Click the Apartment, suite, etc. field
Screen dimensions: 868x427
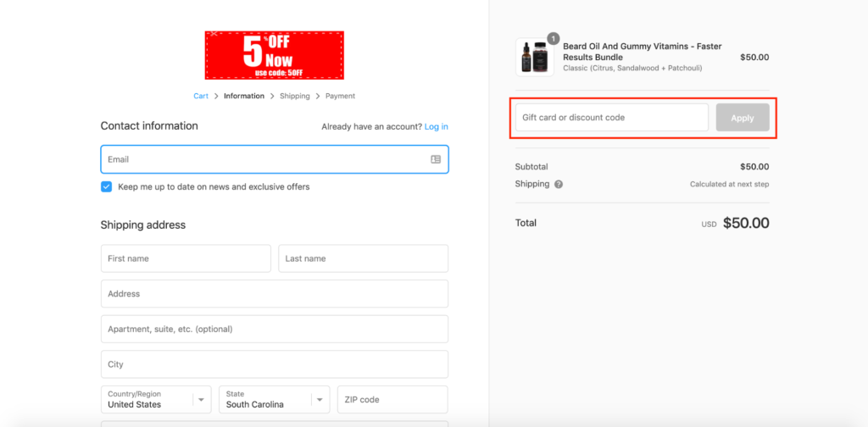pos(275,329)
